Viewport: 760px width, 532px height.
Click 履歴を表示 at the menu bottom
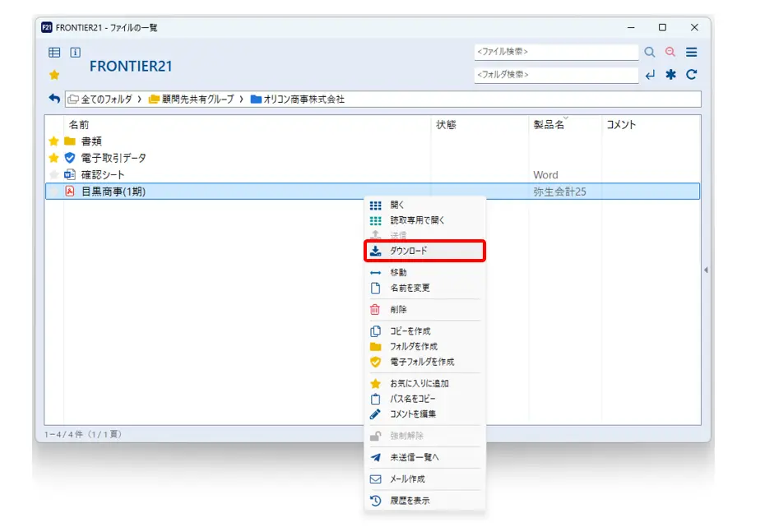click(410, 500)
